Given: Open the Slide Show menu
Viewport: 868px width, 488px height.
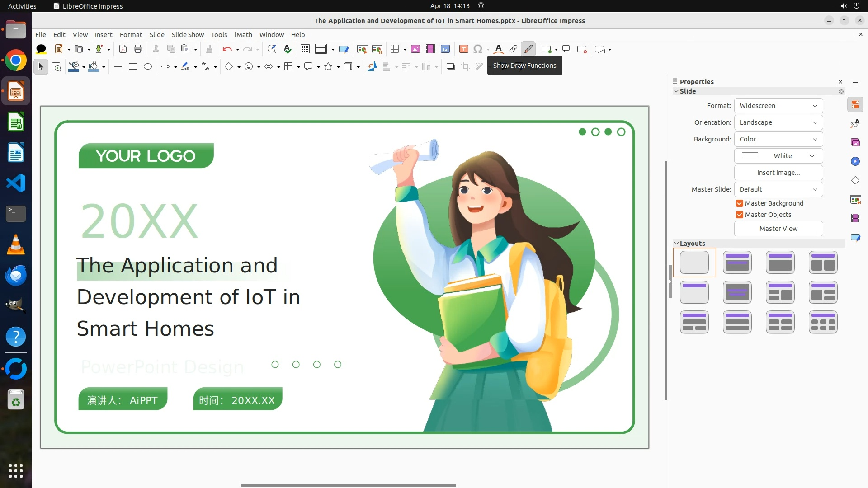Looking at the screenshot, I should tap(188, 35).
